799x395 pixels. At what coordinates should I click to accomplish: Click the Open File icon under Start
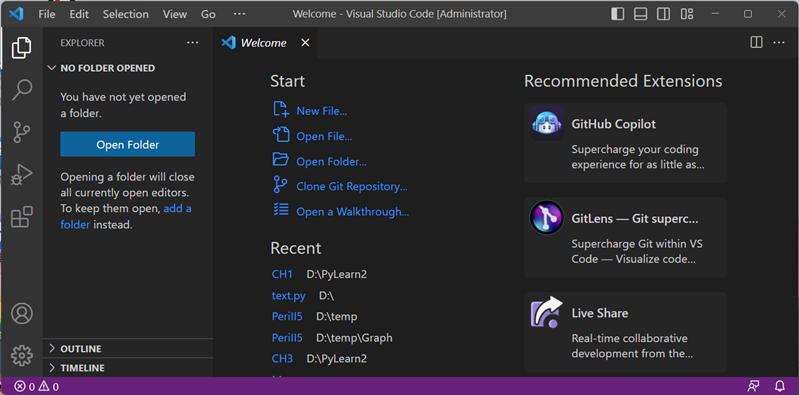(281, 135)
